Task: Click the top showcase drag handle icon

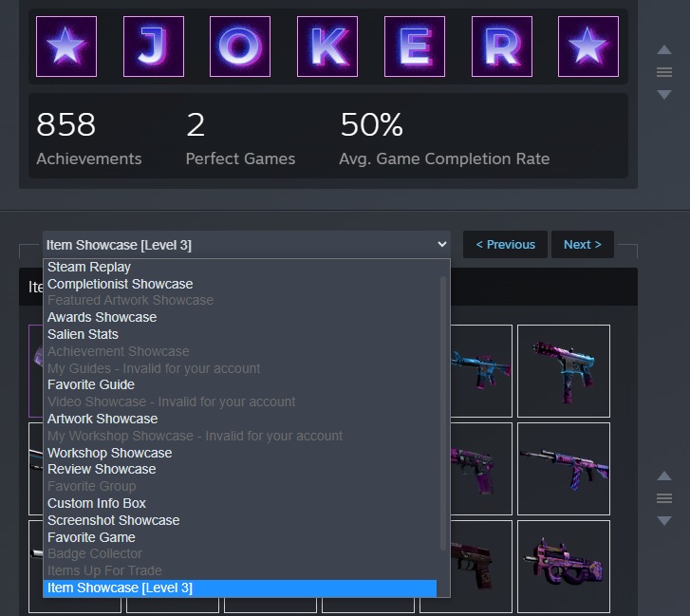Action: coord(664,72)
